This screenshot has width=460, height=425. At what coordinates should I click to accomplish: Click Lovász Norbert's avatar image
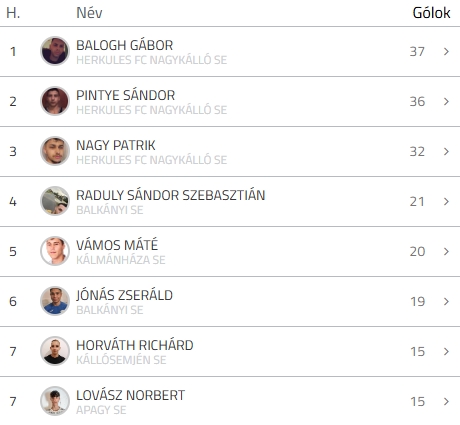pyautogui.click(x=55, y=401)
